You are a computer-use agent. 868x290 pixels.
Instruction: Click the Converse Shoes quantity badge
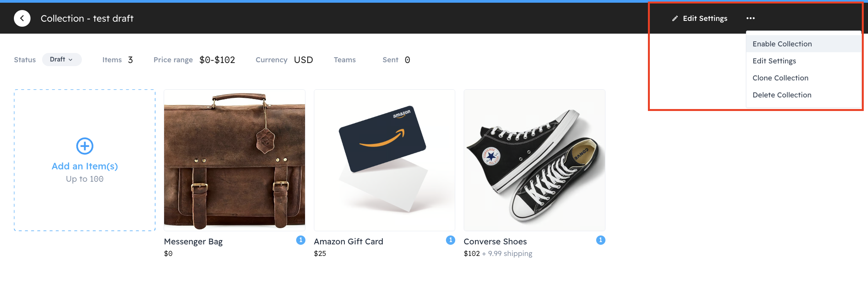[x=600, y=240]
